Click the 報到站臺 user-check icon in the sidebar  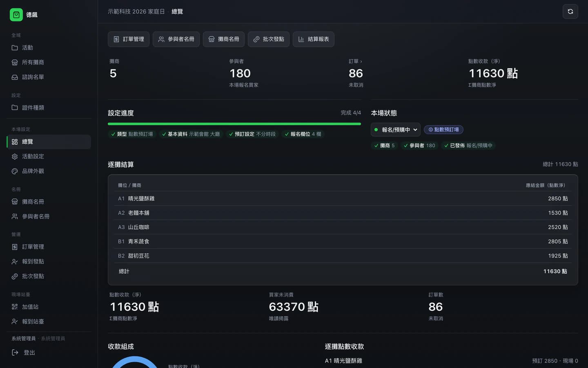15,321
